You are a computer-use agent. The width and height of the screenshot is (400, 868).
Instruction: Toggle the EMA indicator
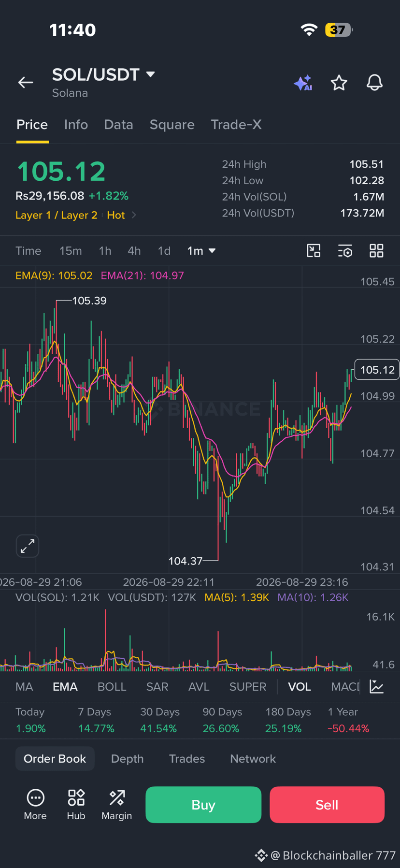tap(65, 687)
